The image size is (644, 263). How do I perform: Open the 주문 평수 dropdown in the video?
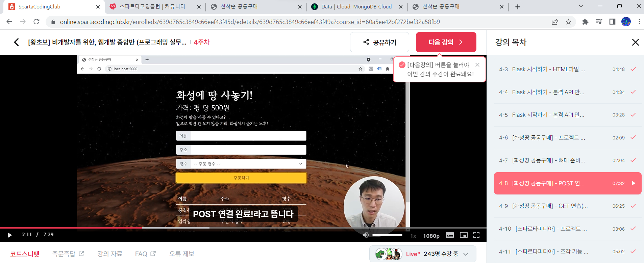(248, 164)
